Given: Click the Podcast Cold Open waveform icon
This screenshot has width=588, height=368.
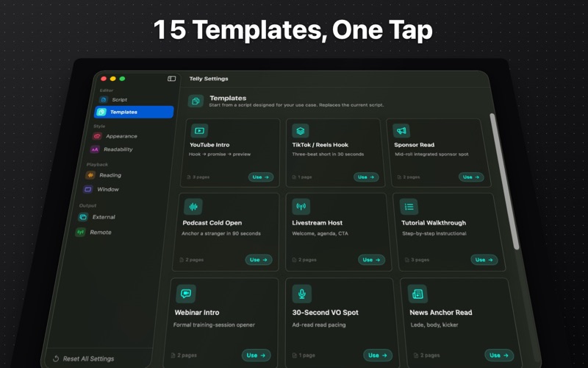Looking at the screenshot, I should [193, 207].
